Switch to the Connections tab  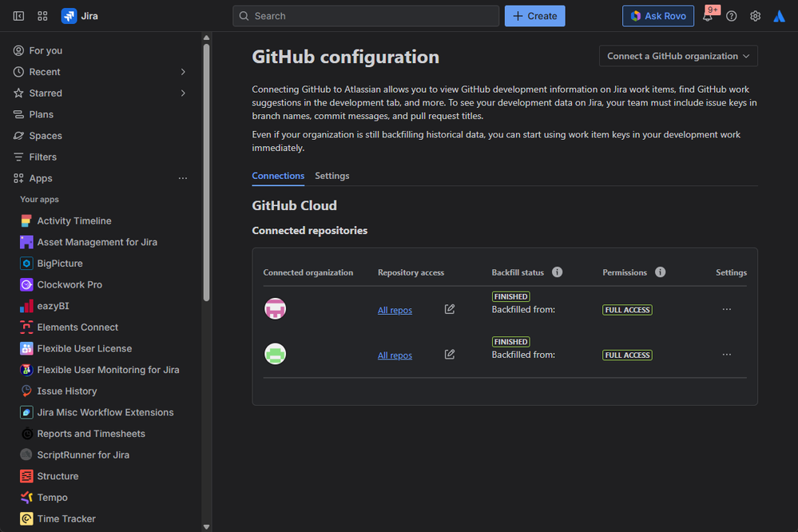click(x=278, y=176)
